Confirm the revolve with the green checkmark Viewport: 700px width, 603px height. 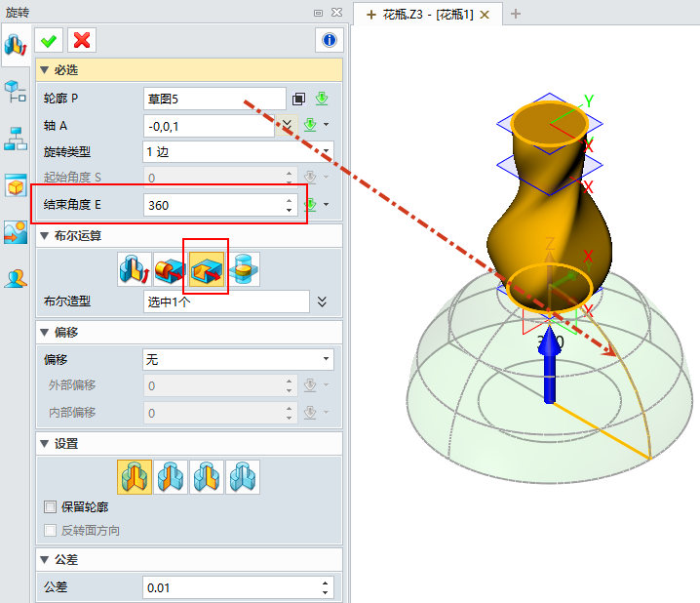coord(49,40)
